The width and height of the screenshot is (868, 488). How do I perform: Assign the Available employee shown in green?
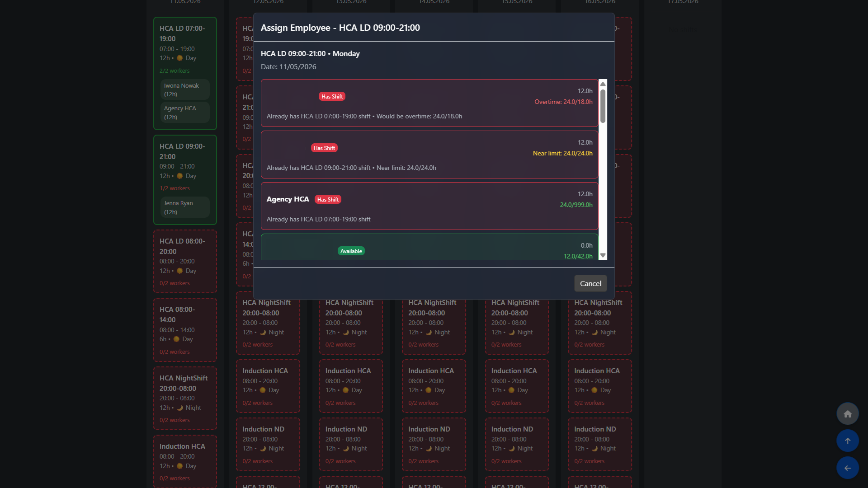[x=429, y=249]
